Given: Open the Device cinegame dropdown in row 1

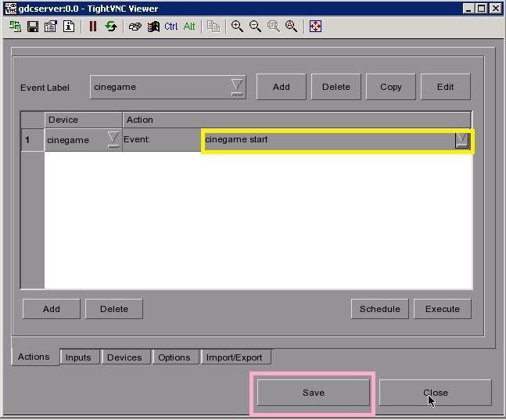Looking at the screenshot, I should 113,139.
